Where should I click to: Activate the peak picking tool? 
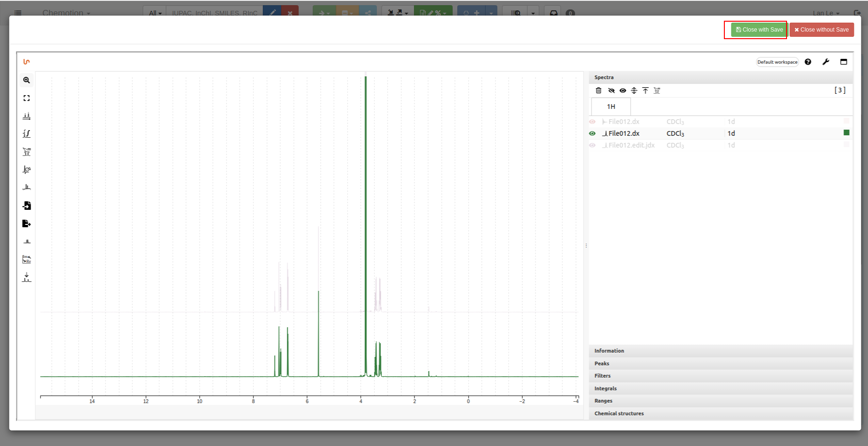26,116
